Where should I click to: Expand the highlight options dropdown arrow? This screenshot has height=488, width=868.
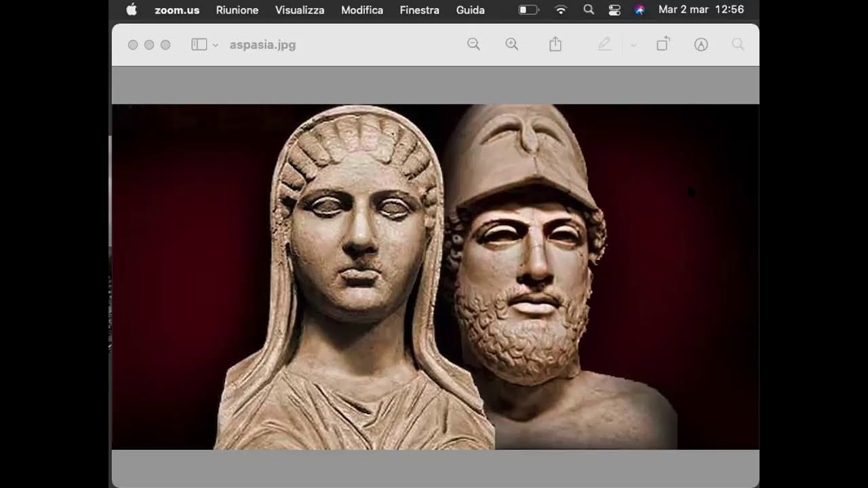point(633,45)
